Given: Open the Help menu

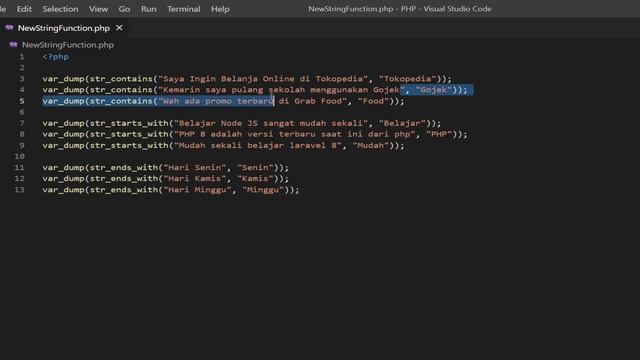Looking at the screenshot, I should click(220, 9).
